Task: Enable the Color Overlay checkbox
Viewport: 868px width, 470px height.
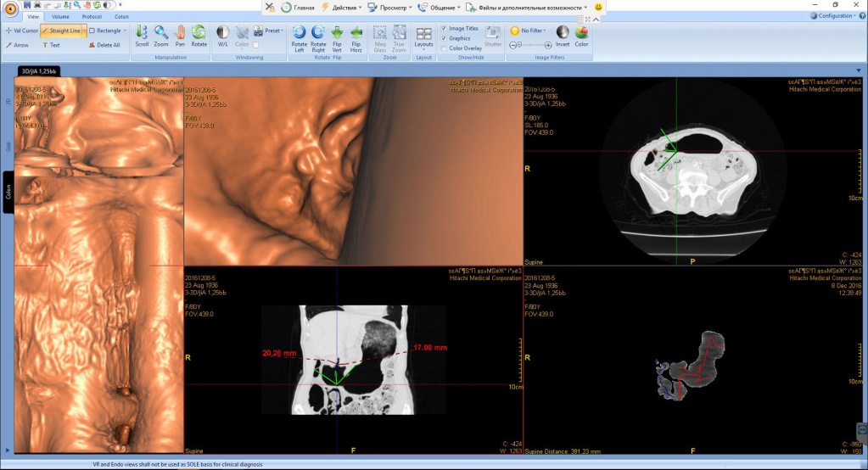Action: pos(444,48)
